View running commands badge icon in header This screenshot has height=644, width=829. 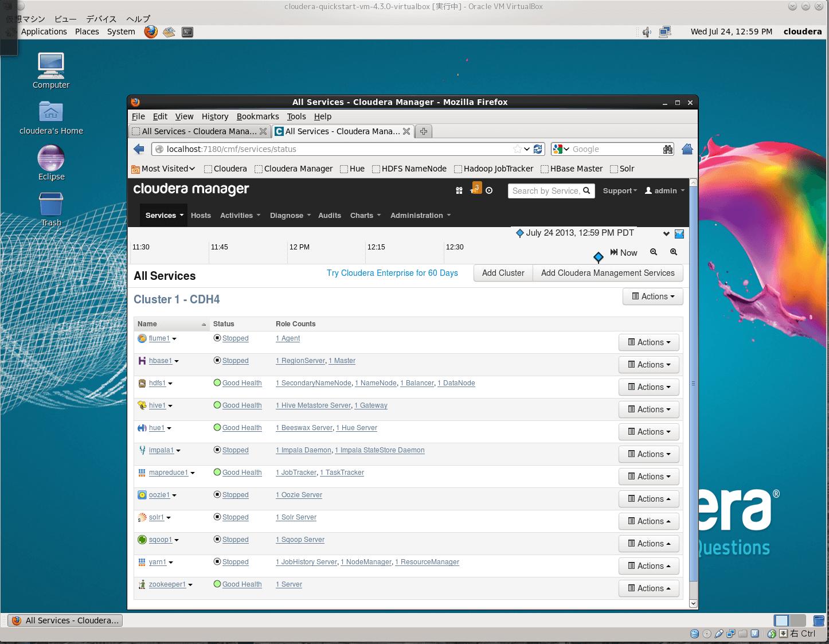(x=475, y=188)
